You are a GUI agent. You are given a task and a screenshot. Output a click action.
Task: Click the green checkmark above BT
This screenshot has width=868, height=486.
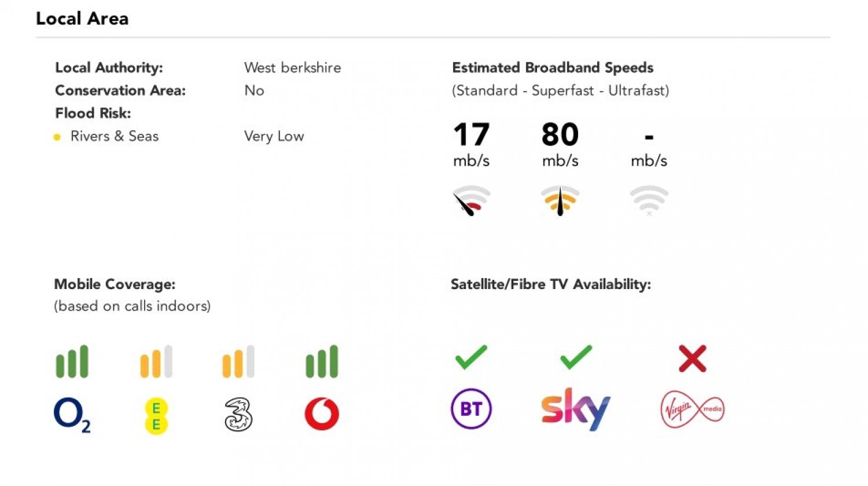(x=471, y=357)
